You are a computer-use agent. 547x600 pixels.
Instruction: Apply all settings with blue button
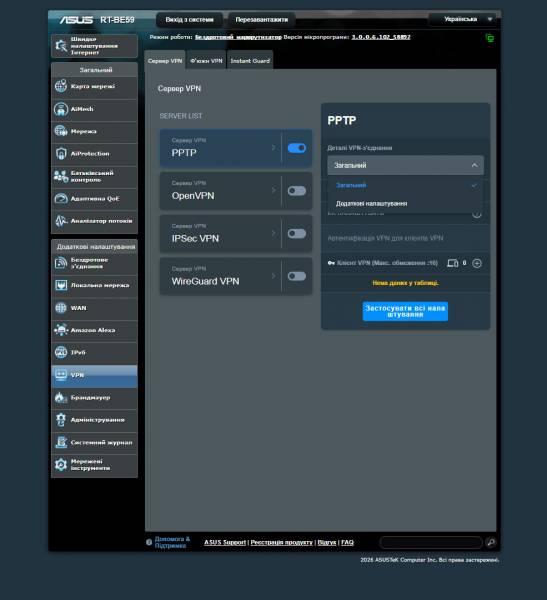click(405, 311)
